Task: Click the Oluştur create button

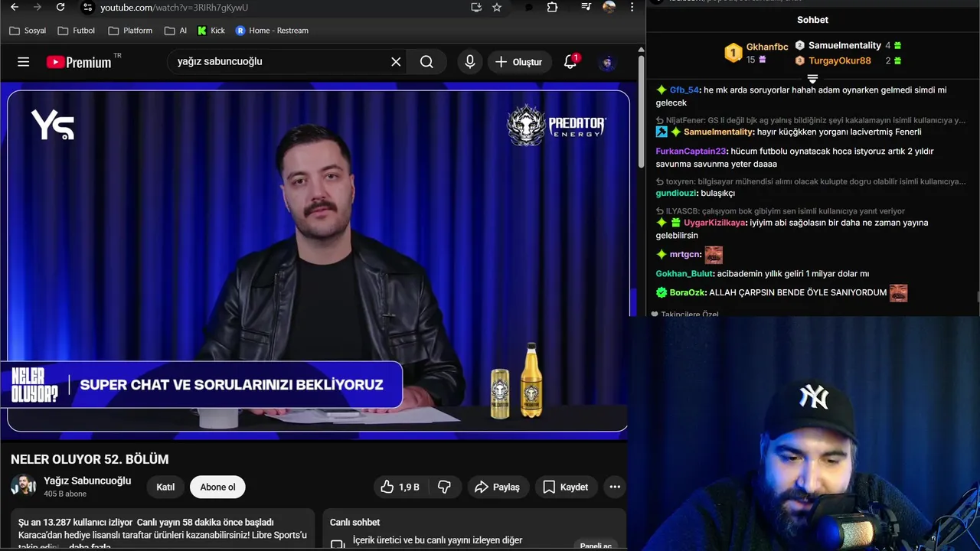Action: click(518, 62)
